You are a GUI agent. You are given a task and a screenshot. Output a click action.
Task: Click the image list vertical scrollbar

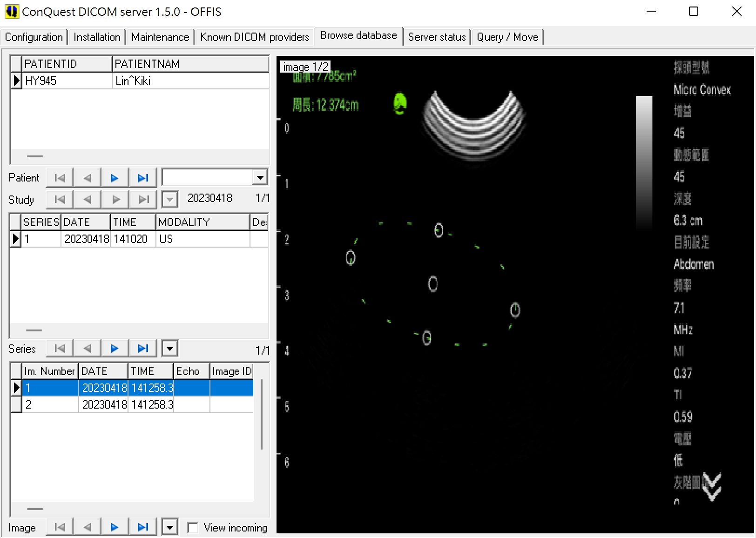point(262,414)
